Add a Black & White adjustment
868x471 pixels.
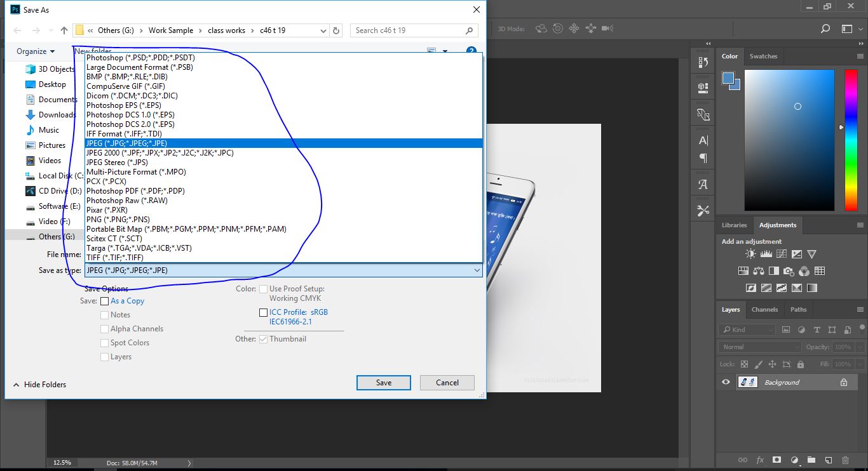(774, 271)
